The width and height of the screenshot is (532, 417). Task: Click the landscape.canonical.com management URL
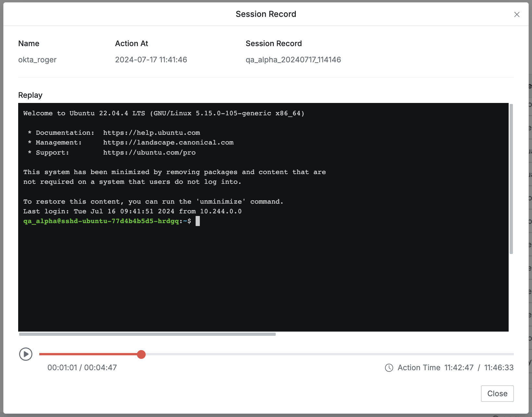(168, 143)
